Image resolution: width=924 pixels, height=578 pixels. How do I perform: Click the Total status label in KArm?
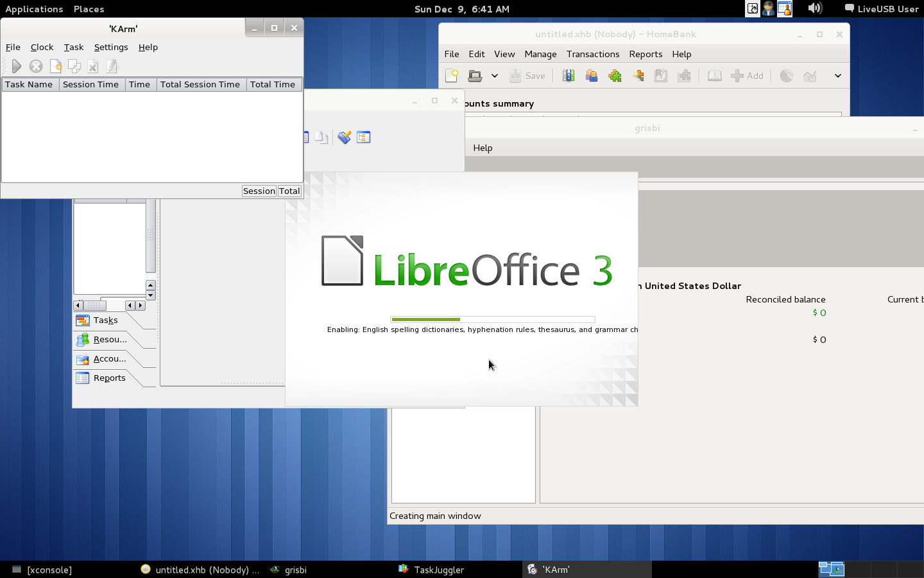click(289, 191)
